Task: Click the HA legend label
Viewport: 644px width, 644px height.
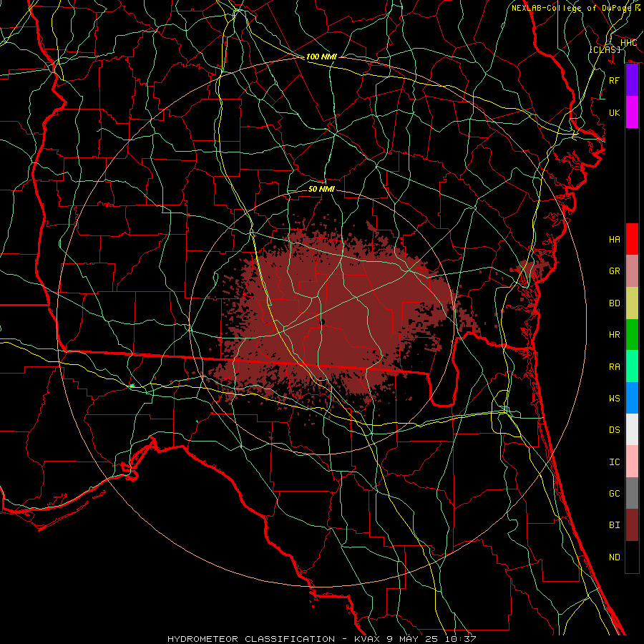Action: [614, 239]
